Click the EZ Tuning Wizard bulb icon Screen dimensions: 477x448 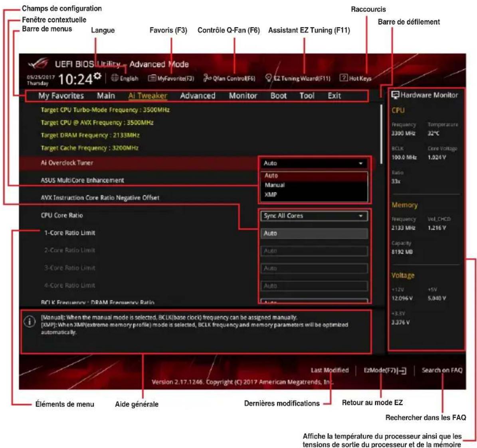pyautogui.click(x=268, y=78)
